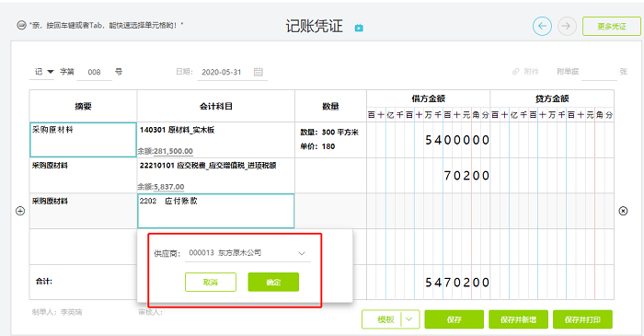Confirm supplier with 确定 button
Screen dimensions: 644x336
[273, 283]
